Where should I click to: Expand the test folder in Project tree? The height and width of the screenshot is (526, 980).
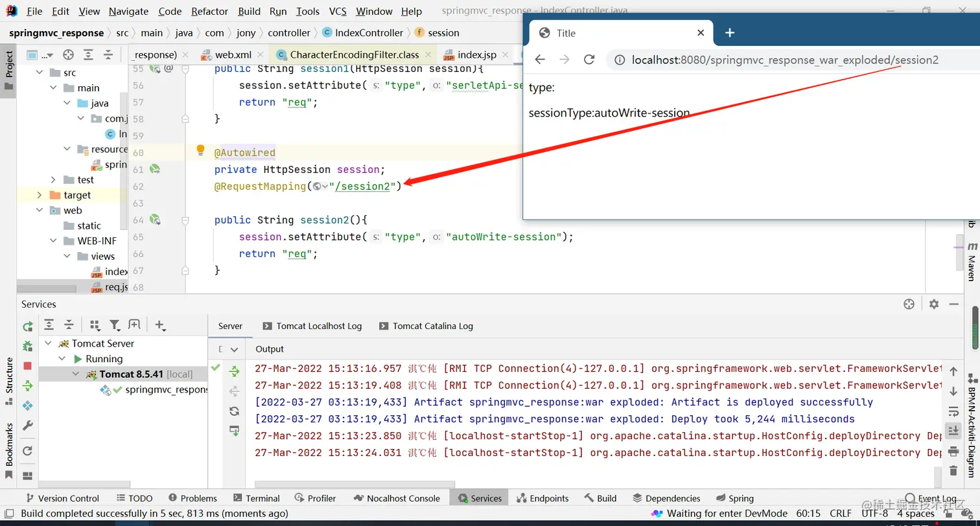[54, 179]
